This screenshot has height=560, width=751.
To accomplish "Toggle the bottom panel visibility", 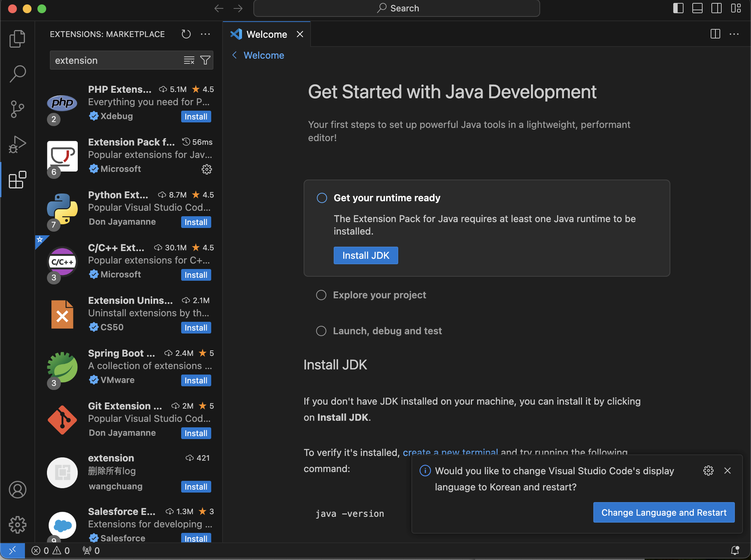I will 697,8.
